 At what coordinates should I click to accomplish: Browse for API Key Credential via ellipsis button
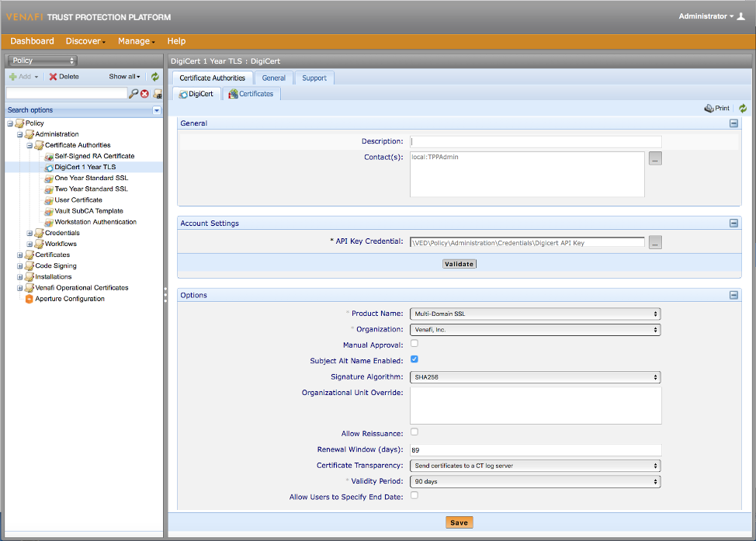click(655, 242)
